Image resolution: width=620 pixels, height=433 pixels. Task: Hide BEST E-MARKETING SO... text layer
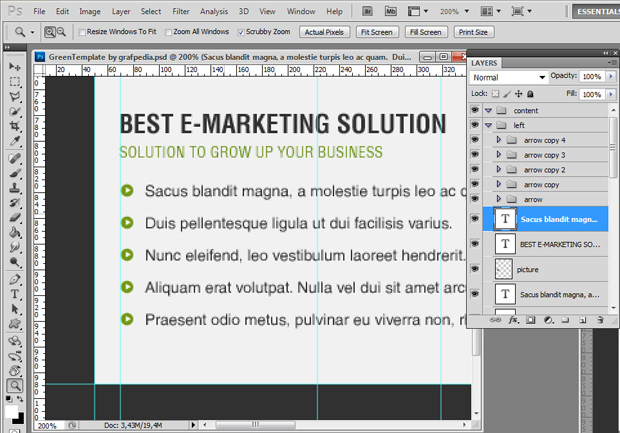475,244
